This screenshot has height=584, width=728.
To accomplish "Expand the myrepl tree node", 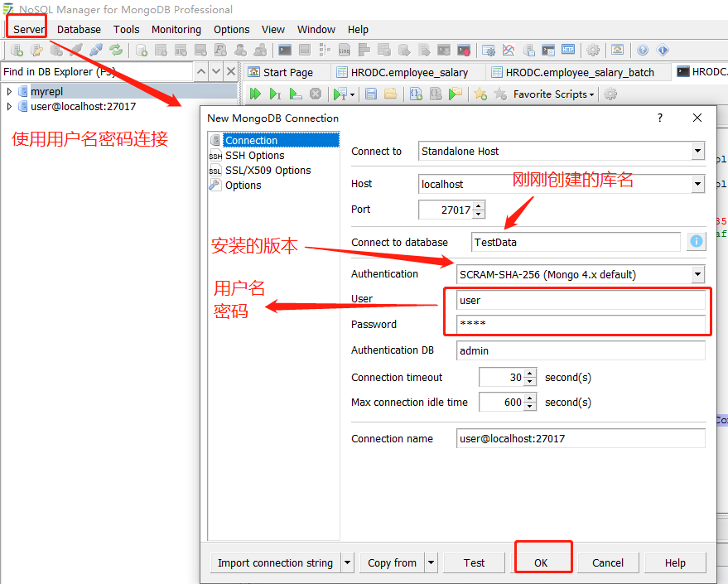I will pos(9,91).
